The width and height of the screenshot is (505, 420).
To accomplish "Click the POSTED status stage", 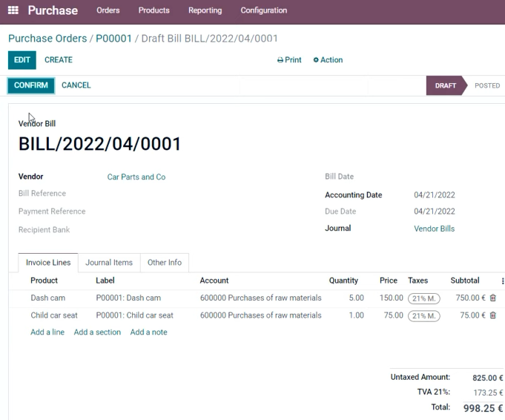I will [487, 86].
